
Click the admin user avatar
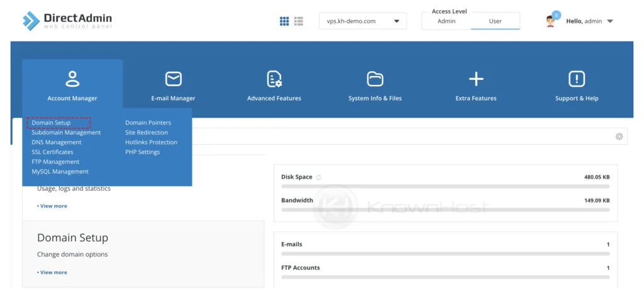550,21
